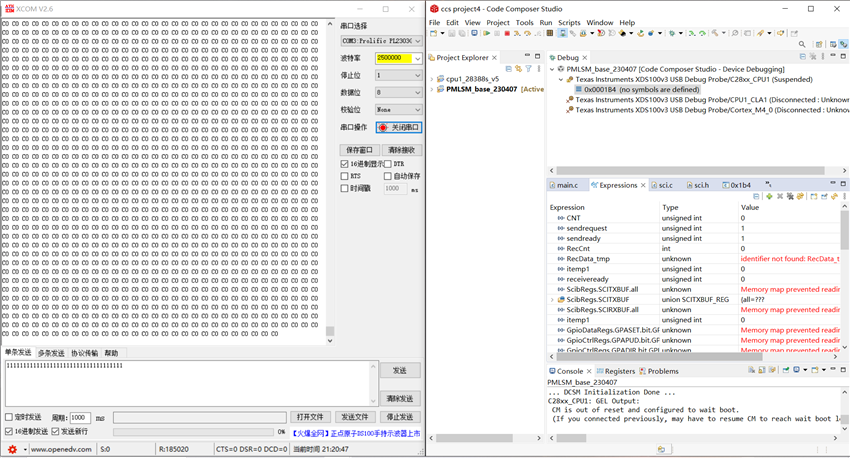Screen dimensions: 850x458
Task: Click the XCOM receive area vertical scrollbar thumb
Action: pos(330,331)
